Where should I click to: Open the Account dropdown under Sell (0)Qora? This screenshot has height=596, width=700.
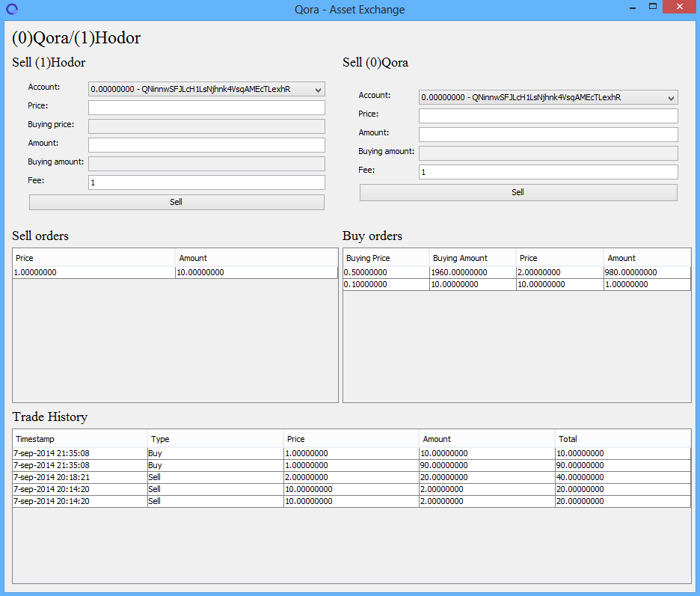[548, 97]
